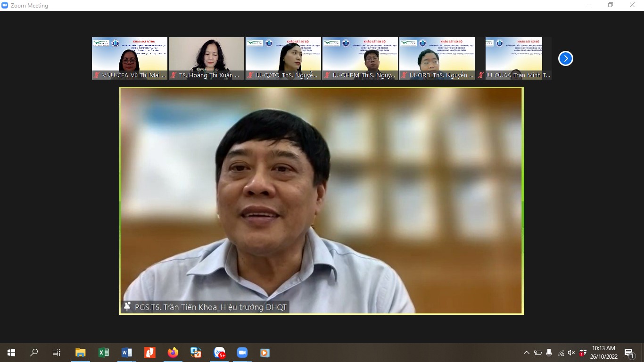Open the Zoom app icon in taskbar
This screenshot has height=362, width=644.
(x=242, y=353)
